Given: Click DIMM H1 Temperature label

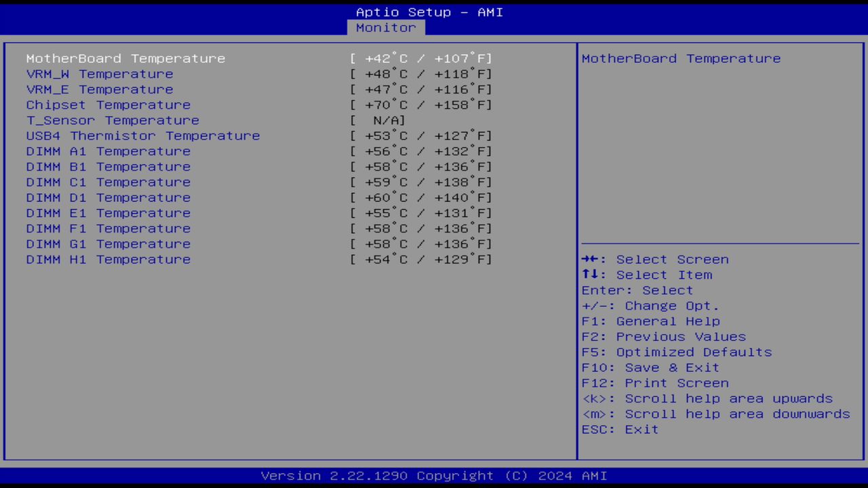Looking at the screenshot, I should click(108, 260).
